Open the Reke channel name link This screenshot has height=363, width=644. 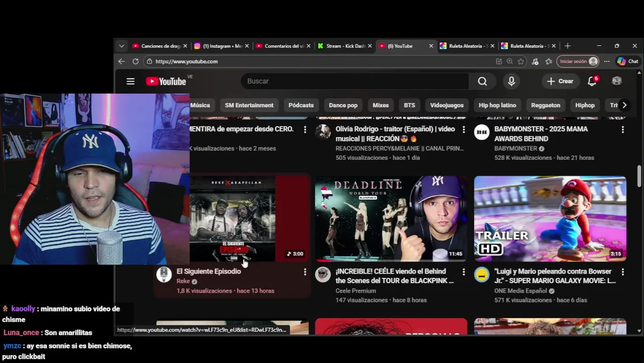pos(183,281)
